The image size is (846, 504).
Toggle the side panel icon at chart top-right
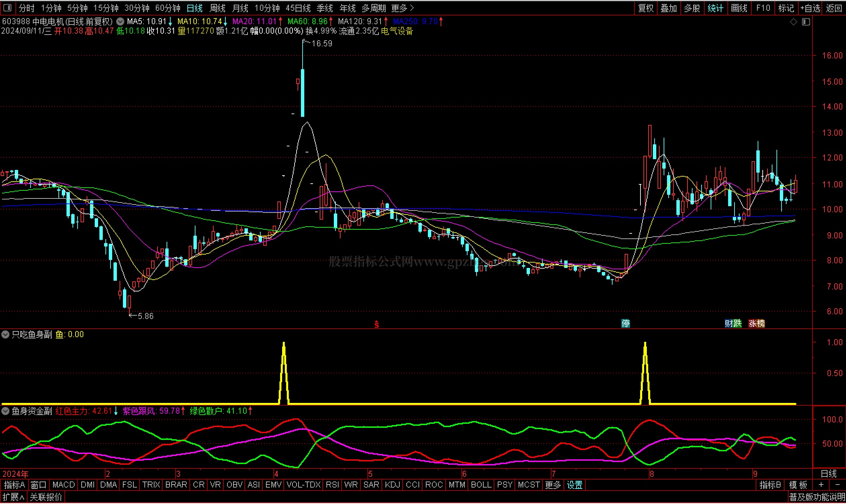[806, 22]
